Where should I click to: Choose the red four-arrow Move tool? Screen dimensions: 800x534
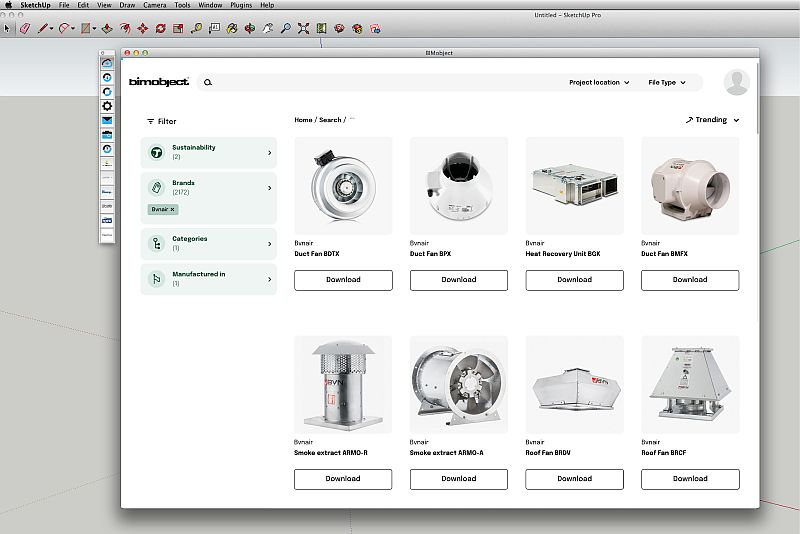[x=142, y=29]
